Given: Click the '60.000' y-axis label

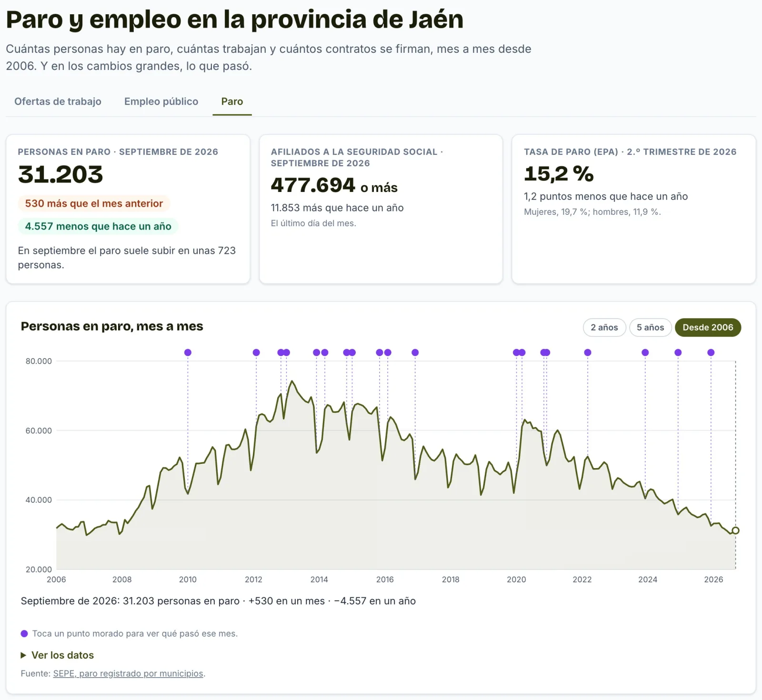Looking at the screenshot, I should [39, 430].
